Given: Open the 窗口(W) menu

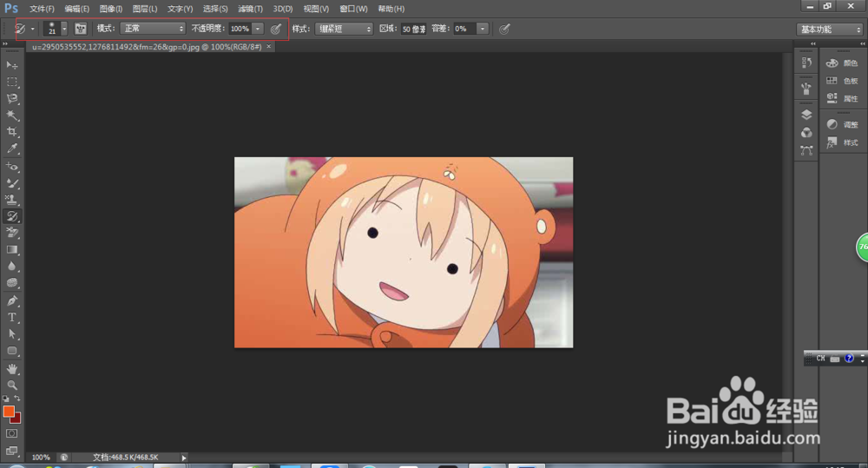Looking at the screenshot, I should [x=354, y=9].
